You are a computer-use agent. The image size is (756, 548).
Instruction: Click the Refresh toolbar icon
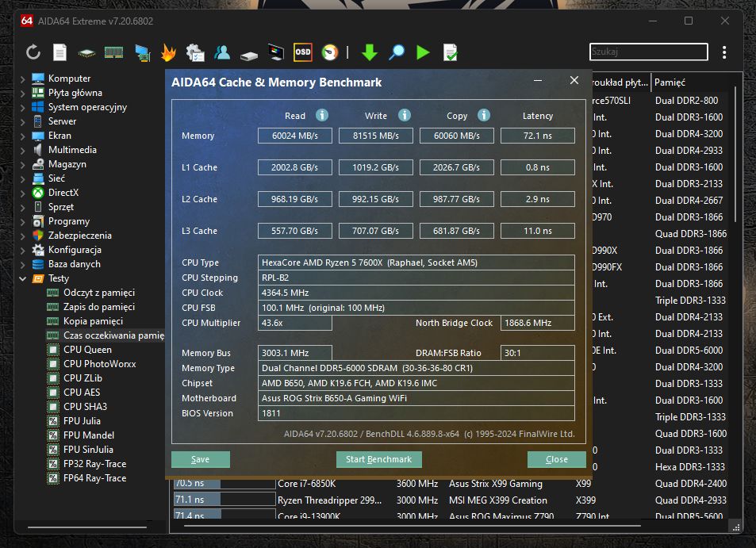[33, 52]
